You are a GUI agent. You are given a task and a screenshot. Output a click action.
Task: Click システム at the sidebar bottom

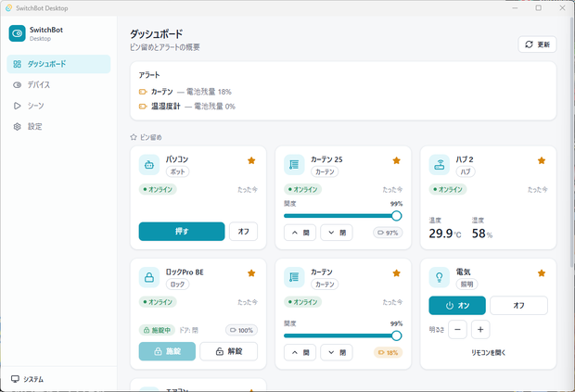(27, 379)
